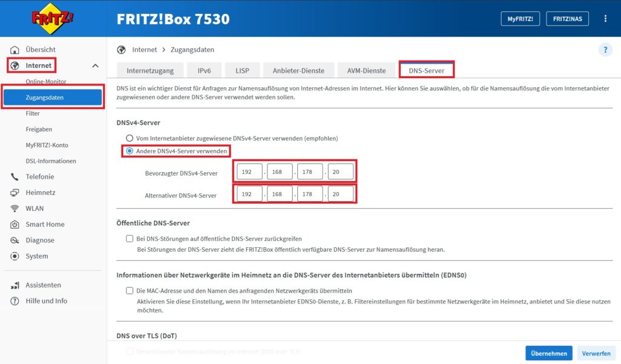Viewport: 621px width, 364px height.
Task: Click the DNSv4-Server section heading
Action: pyautogui.click(x=138, y=123)
